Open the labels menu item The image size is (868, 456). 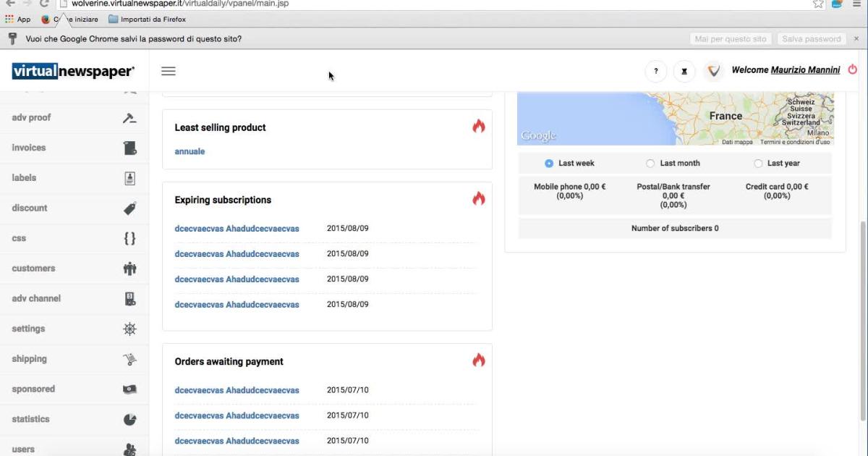[24, 178]
